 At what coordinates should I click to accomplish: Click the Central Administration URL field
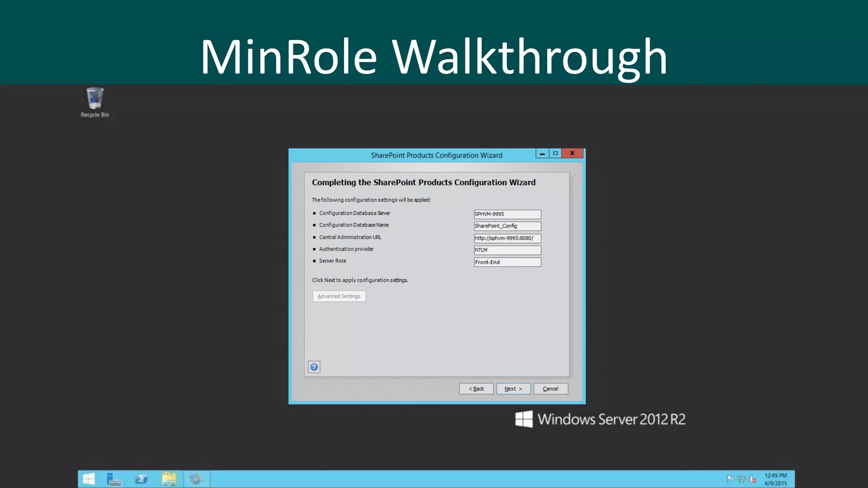507,238
